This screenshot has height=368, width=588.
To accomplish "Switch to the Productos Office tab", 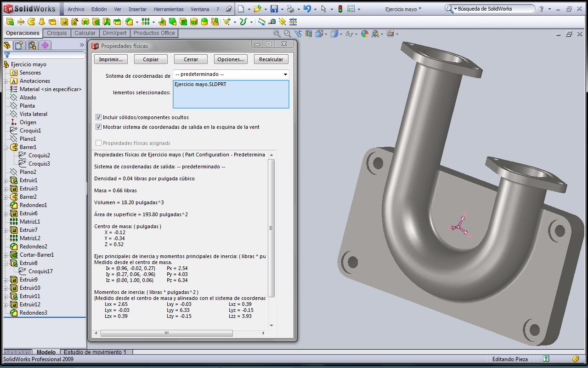I will pos(154,33).
